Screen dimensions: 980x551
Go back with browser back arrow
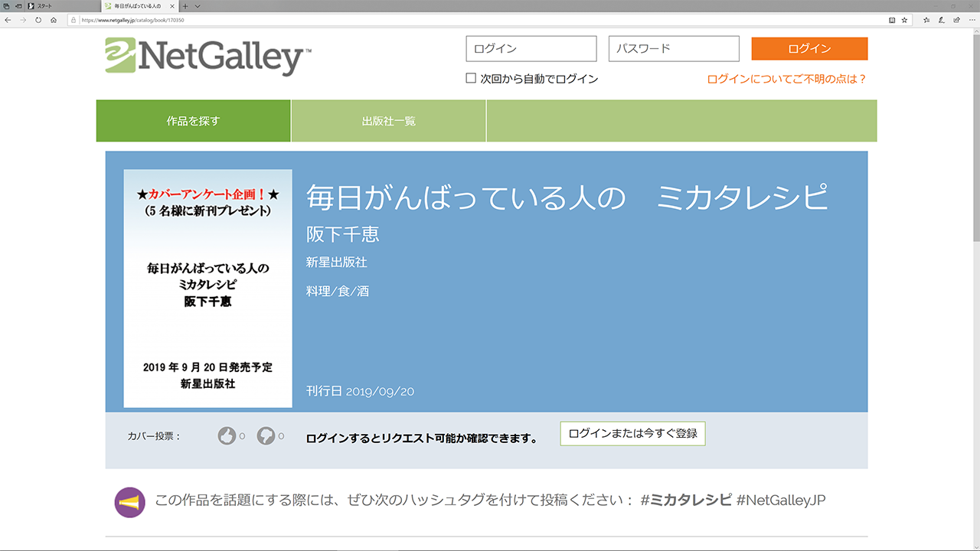click(8, 20)
